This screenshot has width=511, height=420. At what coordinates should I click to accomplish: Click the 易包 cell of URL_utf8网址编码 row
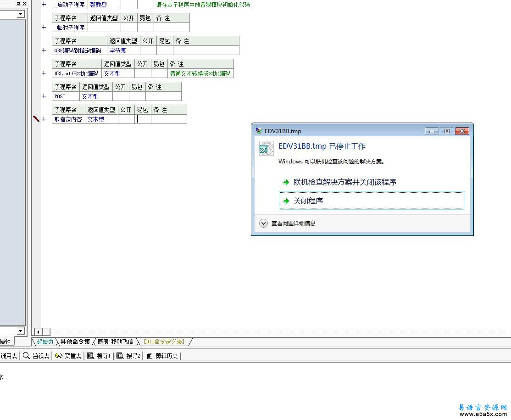click(x=159, y=73)
